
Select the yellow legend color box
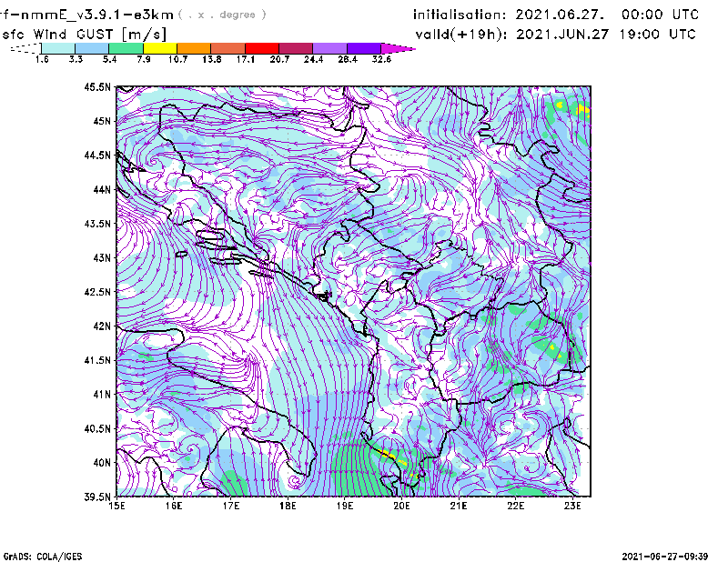pos(160,48)
